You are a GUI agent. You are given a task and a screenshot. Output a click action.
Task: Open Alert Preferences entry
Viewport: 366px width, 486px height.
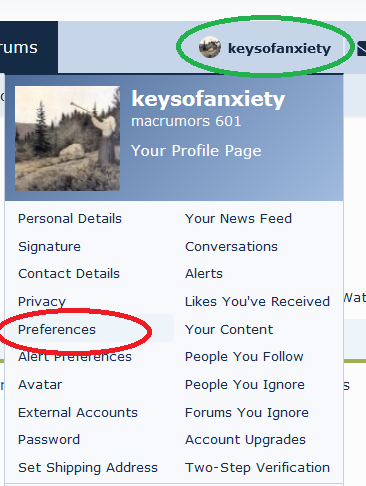point(75,357)
